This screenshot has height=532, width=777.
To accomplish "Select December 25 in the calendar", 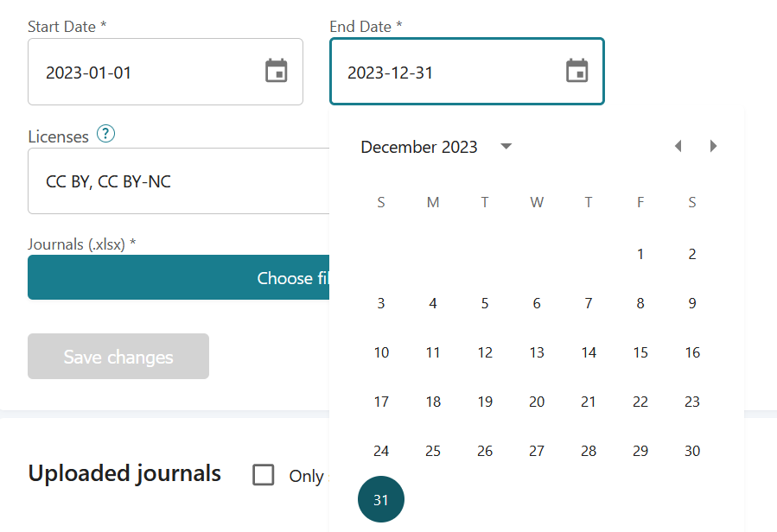I will tap(433, 450).
